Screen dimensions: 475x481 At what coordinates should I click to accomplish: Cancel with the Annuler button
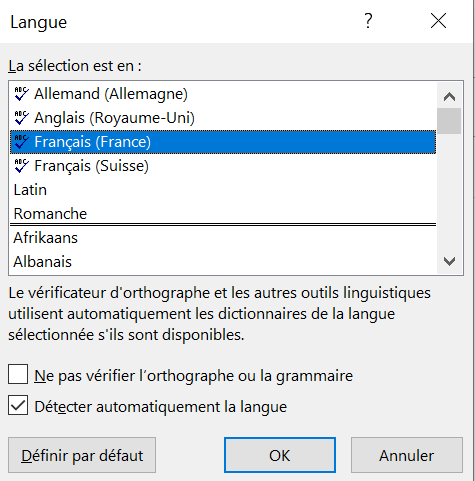(407, 455)
